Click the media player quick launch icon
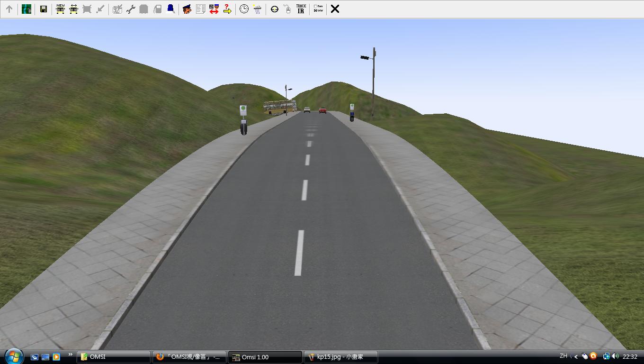The height and width of the screenshot is (364, 644). click(56, 357)
